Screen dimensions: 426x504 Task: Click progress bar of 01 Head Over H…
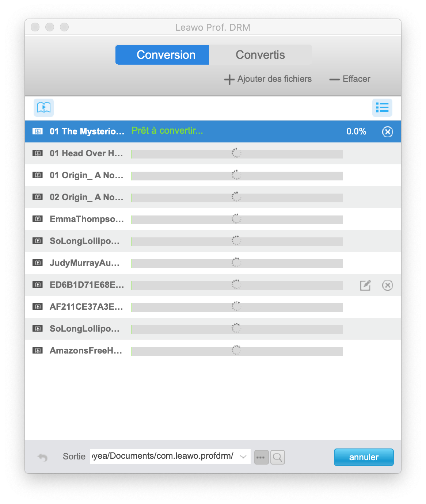[x=237, y=154]
